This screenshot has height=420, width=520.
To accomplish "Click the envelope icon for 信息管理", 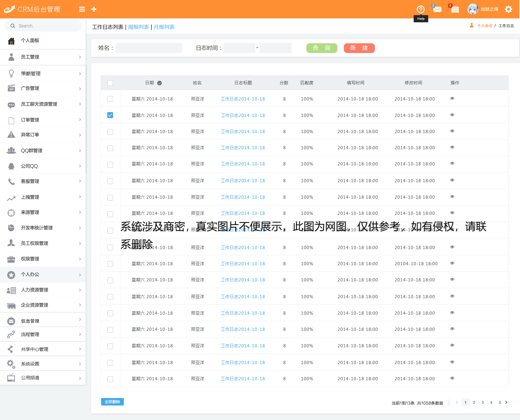I will (x=11, y=321).
